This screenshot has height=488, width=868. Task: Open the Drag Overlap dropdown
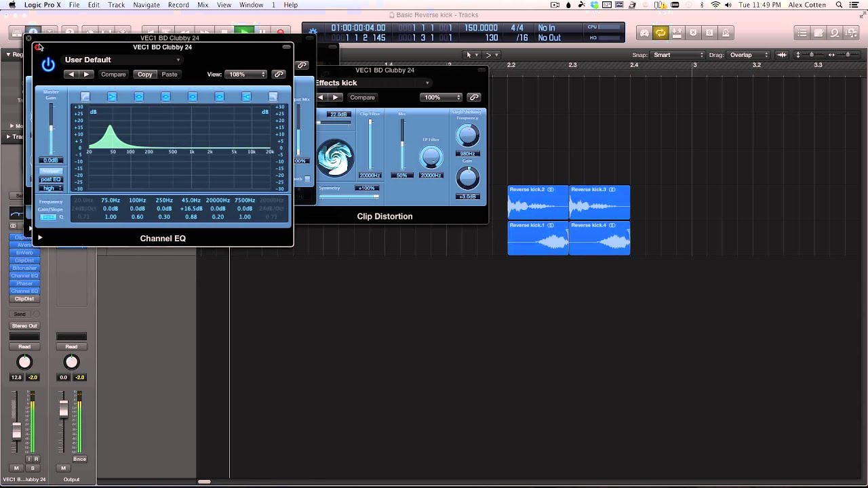click(749, 55)
